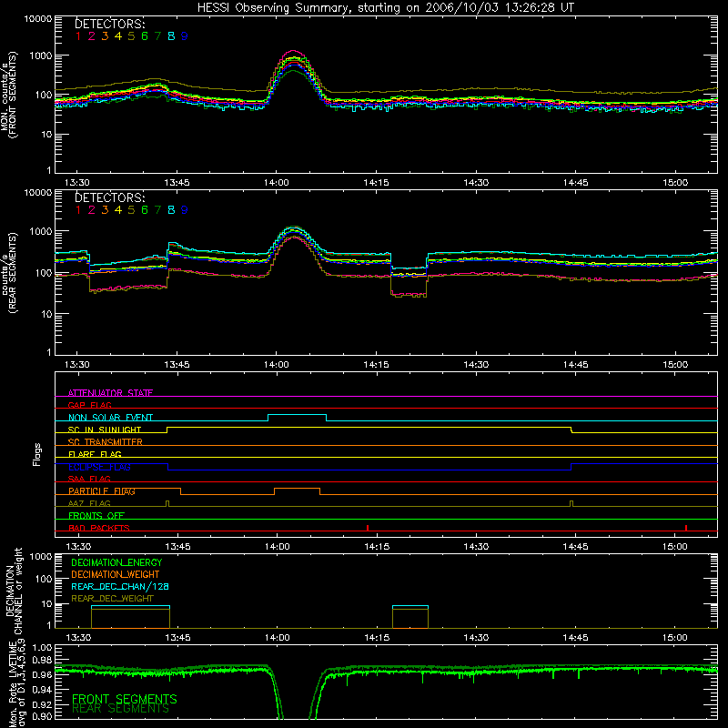728x728 pixels.
Task: Click 14:15 tick label under flags plot
Action: point(377,547)
